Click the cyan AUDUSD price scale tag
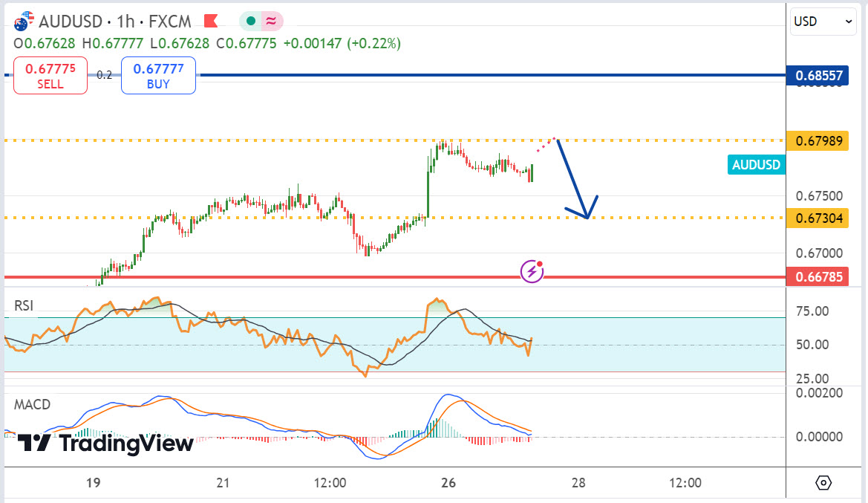Viewport: 868px width, 503px height. click(756, 165)
